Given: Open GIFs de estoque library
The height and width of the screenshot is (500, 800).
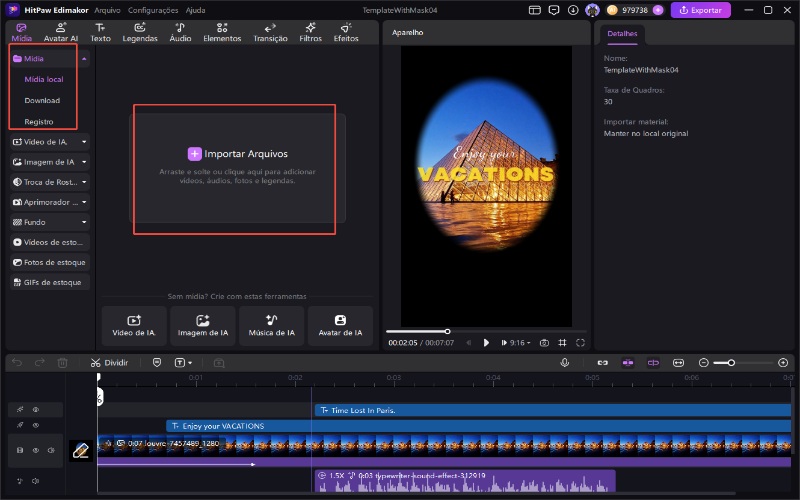Looking at the screenshot, I should coord(49,282).
